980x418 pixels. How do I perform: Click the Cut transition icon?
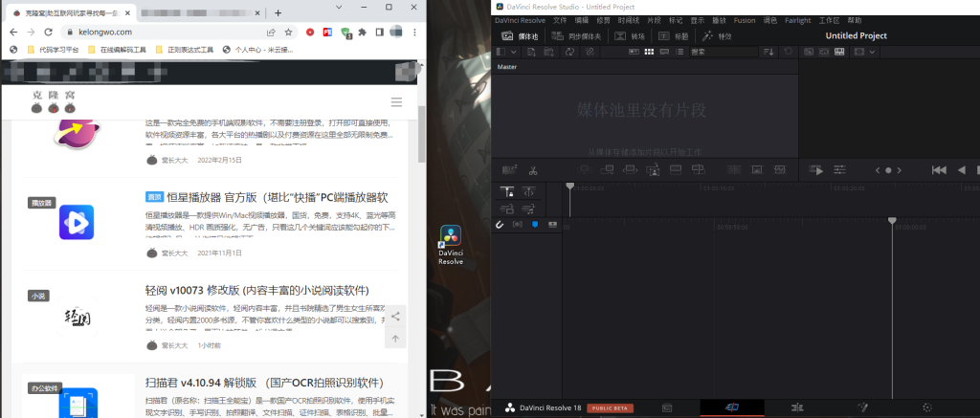point(734,170)
